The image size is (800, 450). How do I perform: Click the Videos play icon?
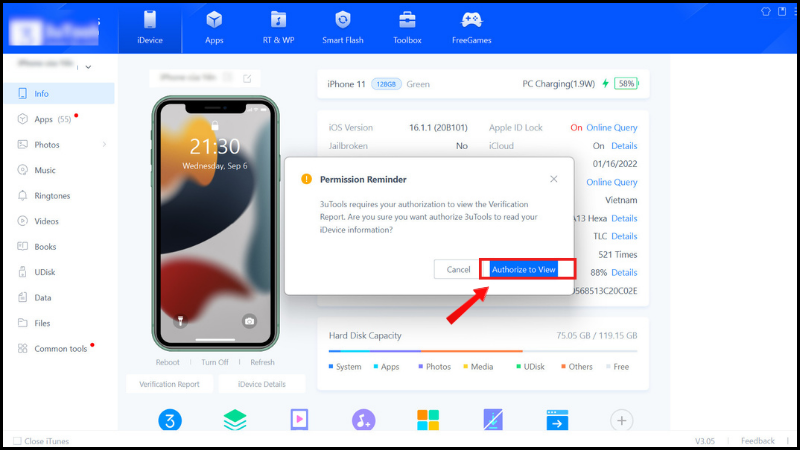(x=22, y=221)
